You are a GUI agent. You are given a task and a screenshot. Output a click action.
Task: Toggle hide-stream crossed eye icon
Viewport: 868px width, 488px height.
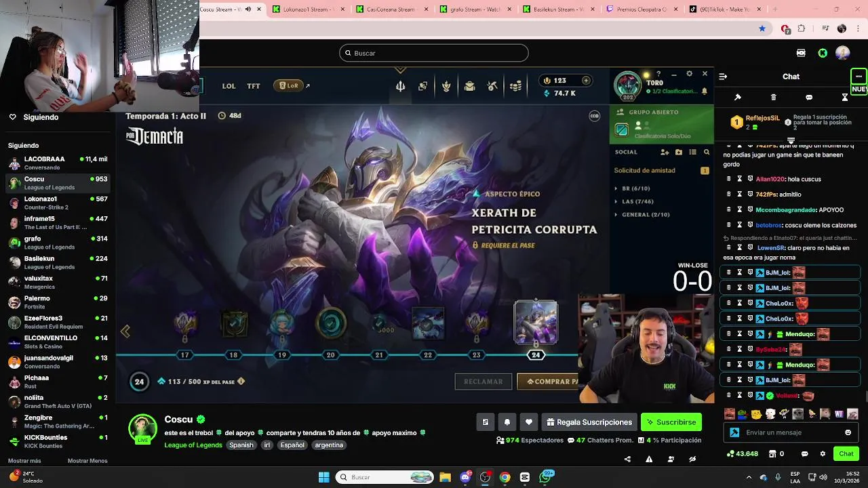(692, 459)
